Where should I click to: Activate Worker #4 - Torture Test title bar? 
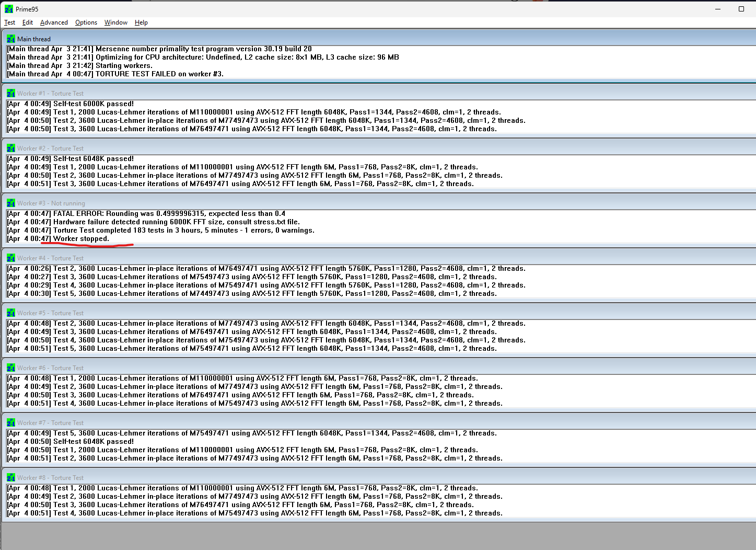click(380, 258)
